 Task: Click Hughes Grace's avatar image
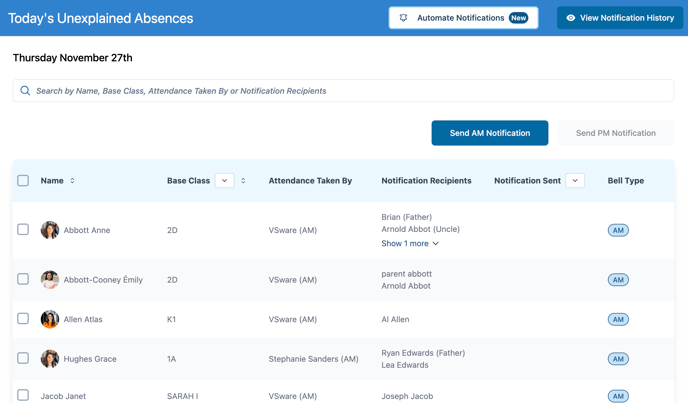(50, 359)
